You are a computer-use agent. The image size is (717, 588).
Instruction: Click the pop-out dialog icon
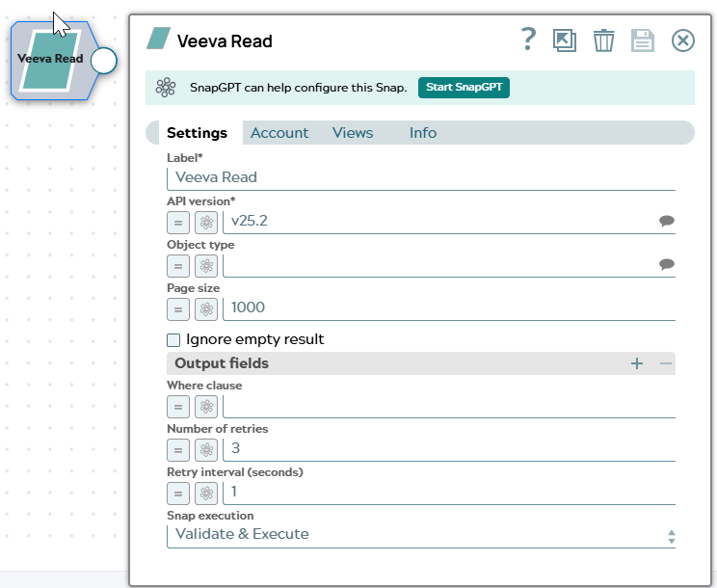pyautogui.click(x=565, y=40)
